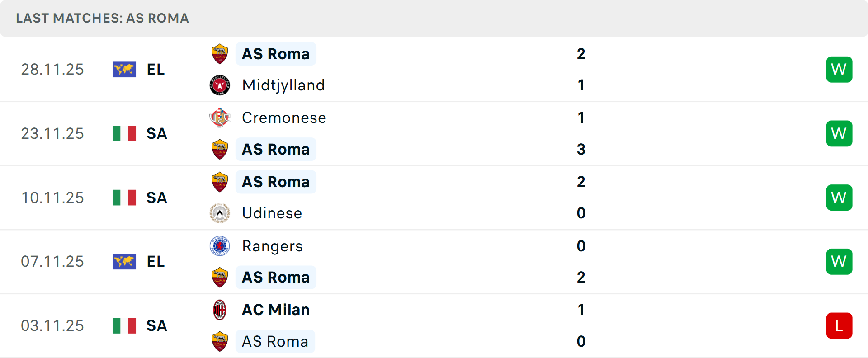This screenshot has width=868, height=358.
Task: Open the Rangers team link
Action: point(272,246)
